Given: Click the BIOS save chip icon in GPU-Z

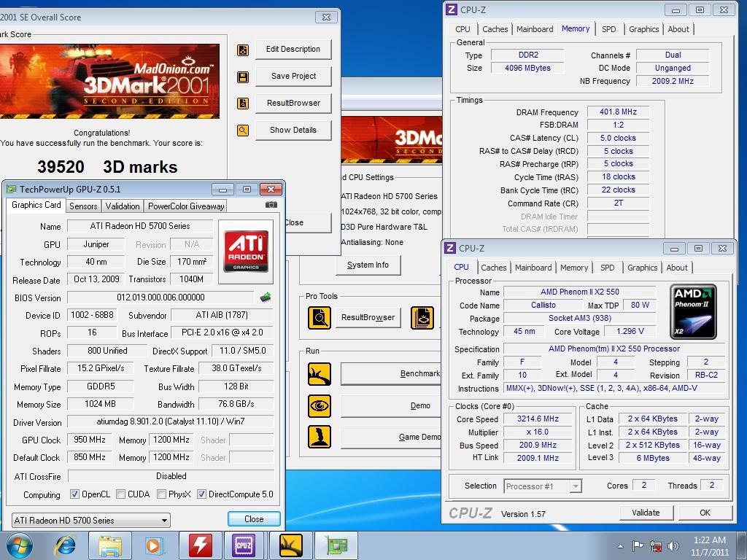Looking at the screenshot, I should click(266, 297).
